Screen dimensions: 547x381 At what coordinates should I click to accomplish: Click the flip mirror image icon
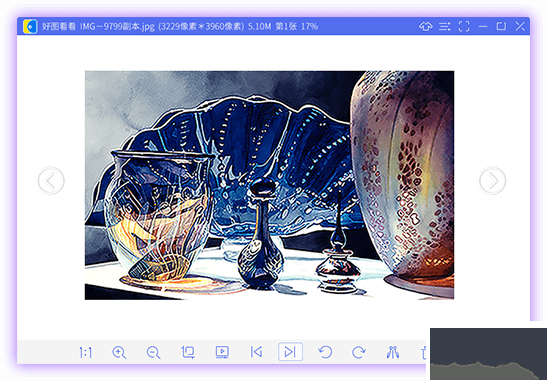(393, 352)
